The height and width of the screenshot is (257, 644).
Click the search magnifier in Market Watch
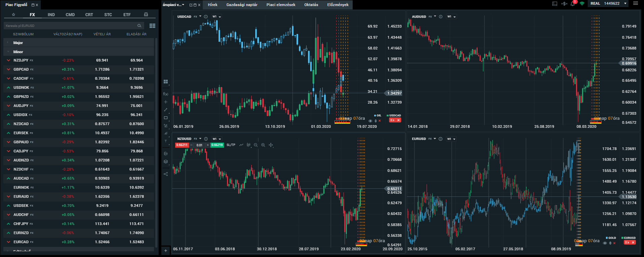pos(139,26)
